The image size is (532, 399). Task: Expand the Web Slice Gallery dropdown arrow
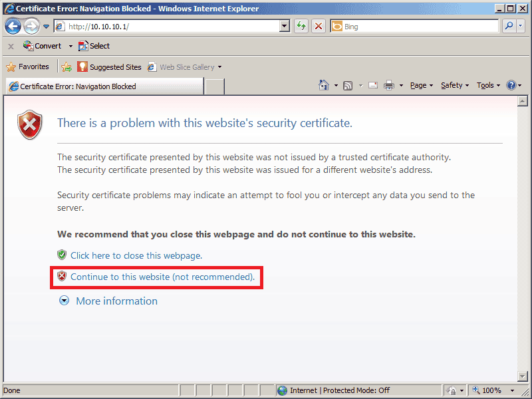pos(220,67)
